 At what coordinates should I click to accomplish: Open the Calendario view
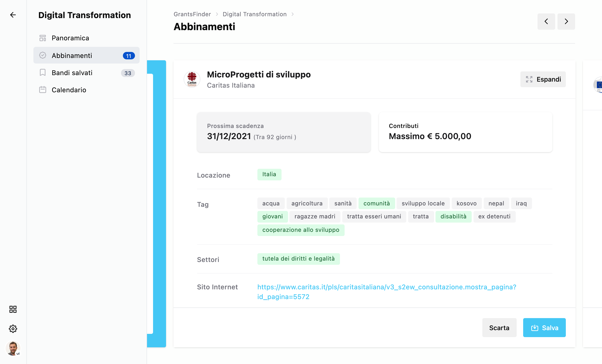86,90
